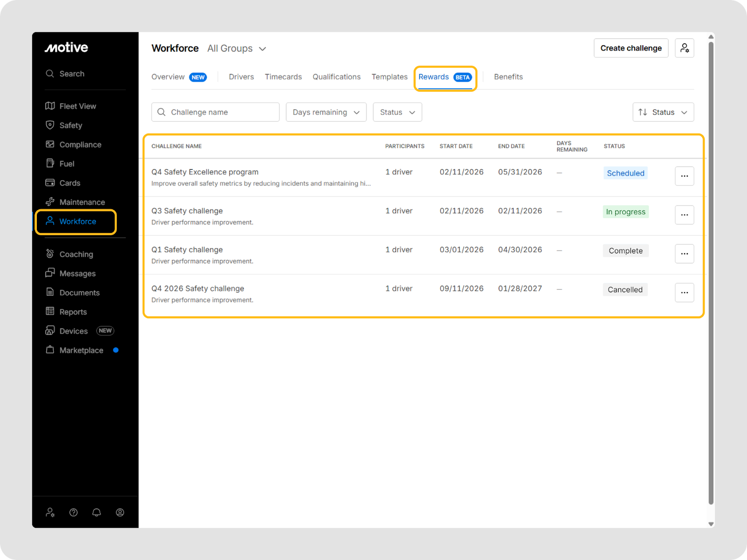The width and height of the screenshot is (747, 560).
Task: Click the Challenge name search field
Action: pos(215,112)
